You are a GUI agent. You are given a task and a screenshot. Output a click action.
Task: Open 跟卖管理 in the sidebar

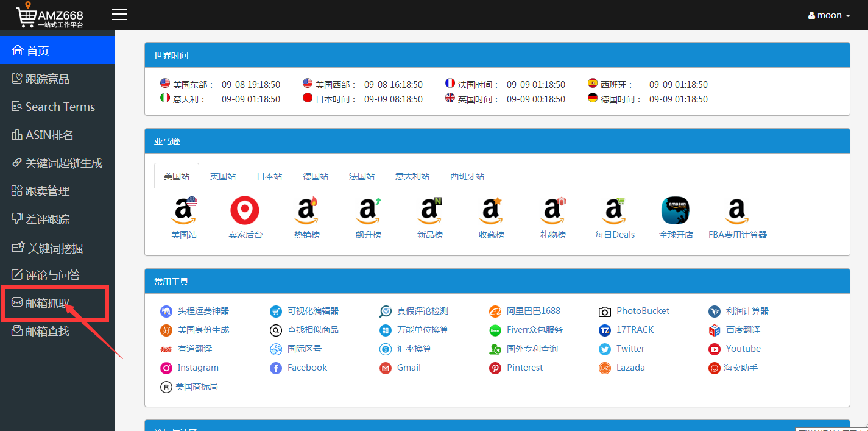click(57, 191)
